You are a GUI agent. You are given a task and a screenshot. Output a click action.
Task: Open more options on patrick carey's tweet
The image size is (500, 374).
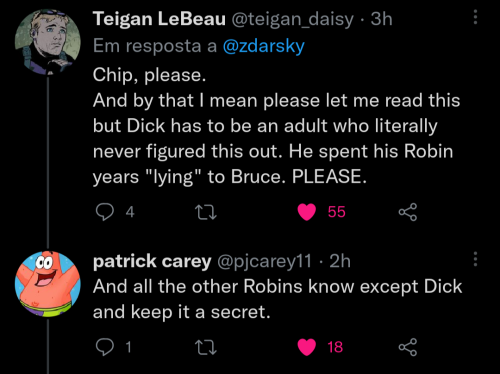click(475, 259)
